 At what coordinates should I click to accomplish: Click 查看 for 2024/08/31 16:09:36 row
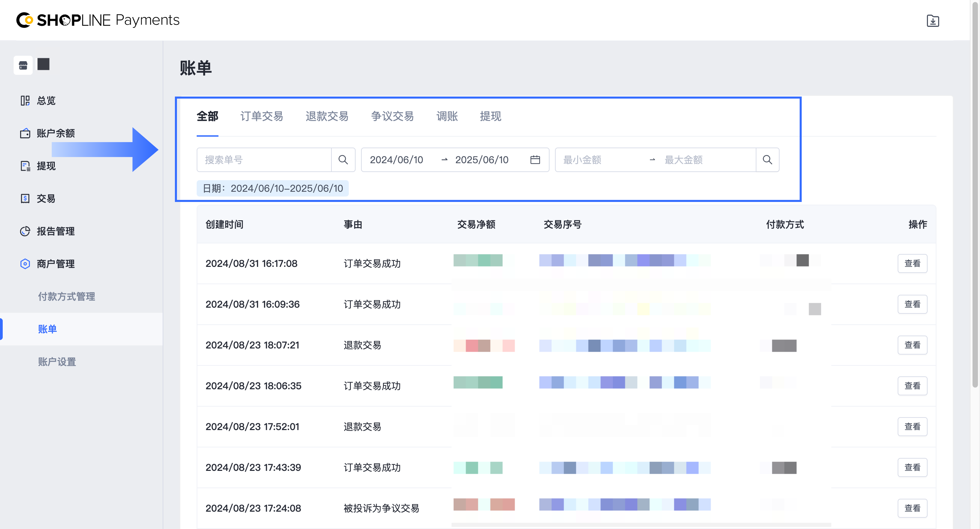[x=912, y=304]
